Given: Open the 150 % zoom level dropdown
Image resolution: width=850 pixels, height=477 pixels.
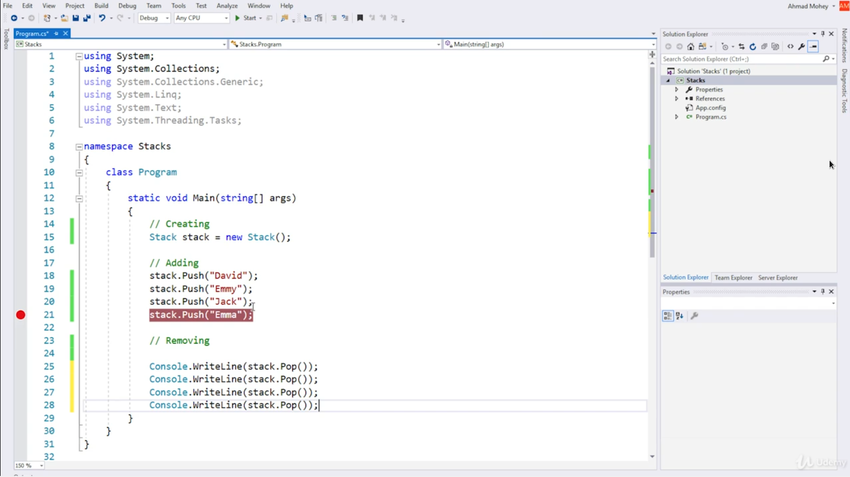Looking at the screenshot, I should (29, 466).
